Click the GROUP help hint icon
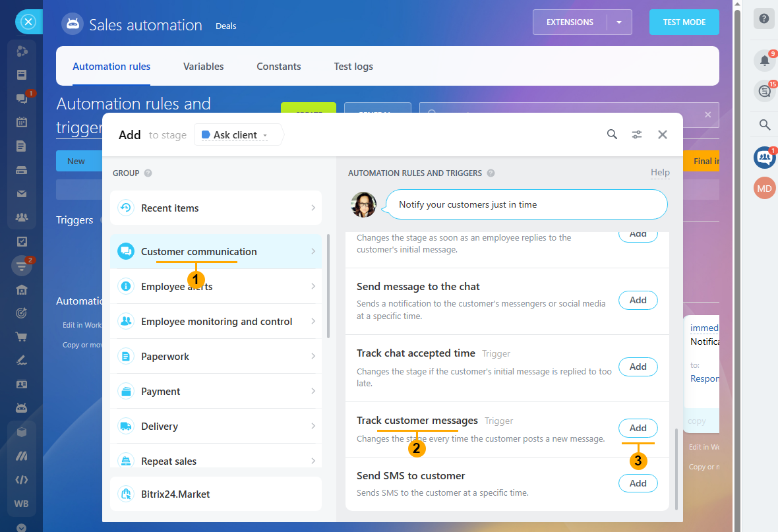 point(148,173)
